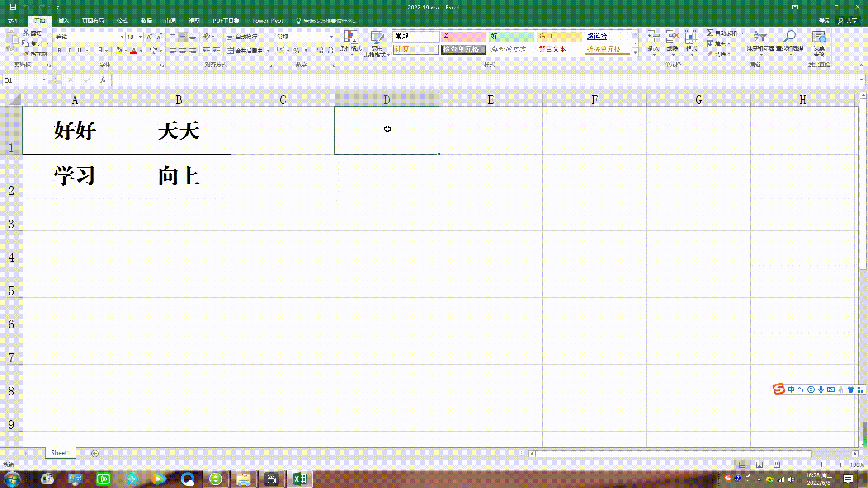Open the font name dropdown
Viewport: 868px width, 488px height.
coord(122,37)
